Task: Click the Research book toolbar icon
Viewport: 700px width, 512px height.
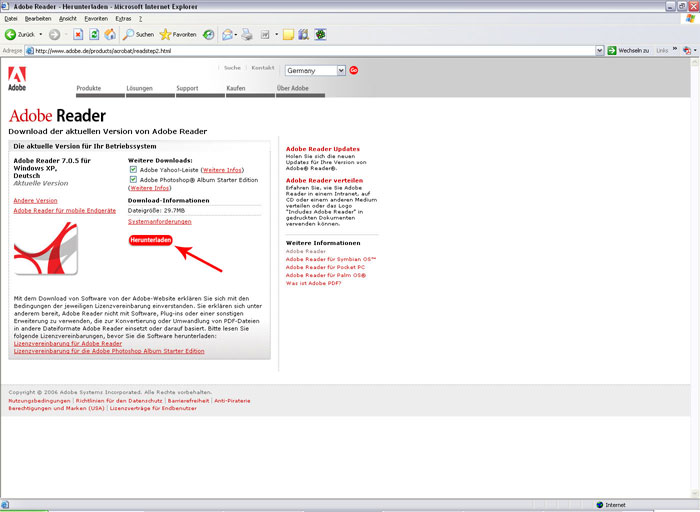Action: point(304,34)
